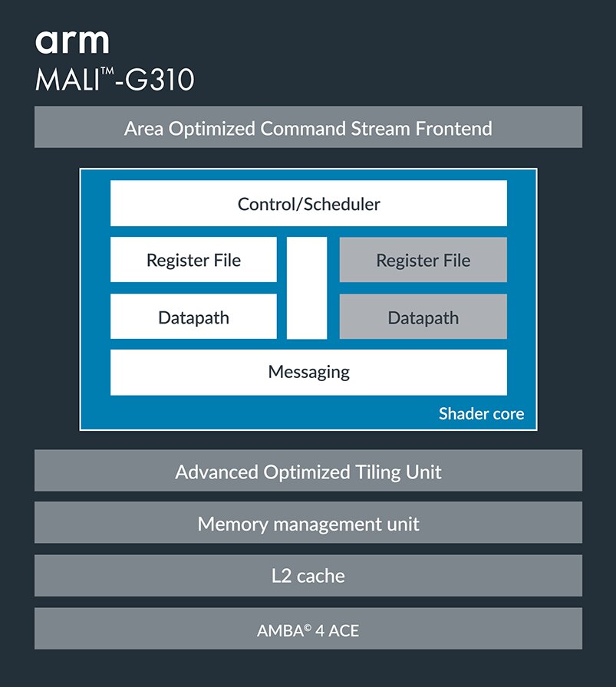
Task: Click the Control/Scheduler block
Action: pos(308,204)
